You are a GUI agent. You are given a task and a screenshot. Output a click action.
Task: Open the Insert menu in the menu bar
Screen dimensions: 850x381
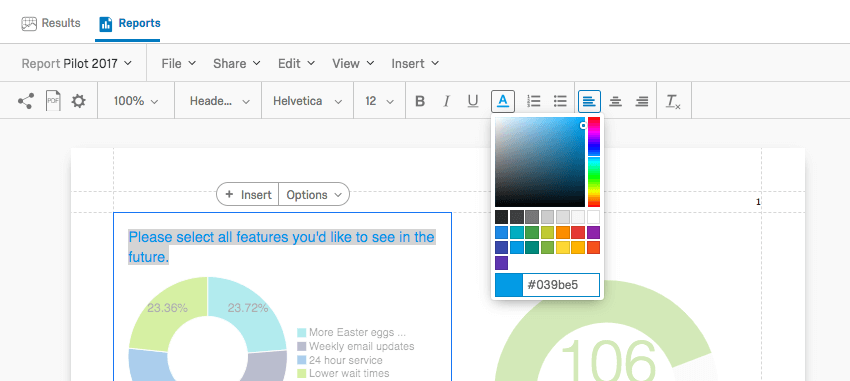[415, 63]
